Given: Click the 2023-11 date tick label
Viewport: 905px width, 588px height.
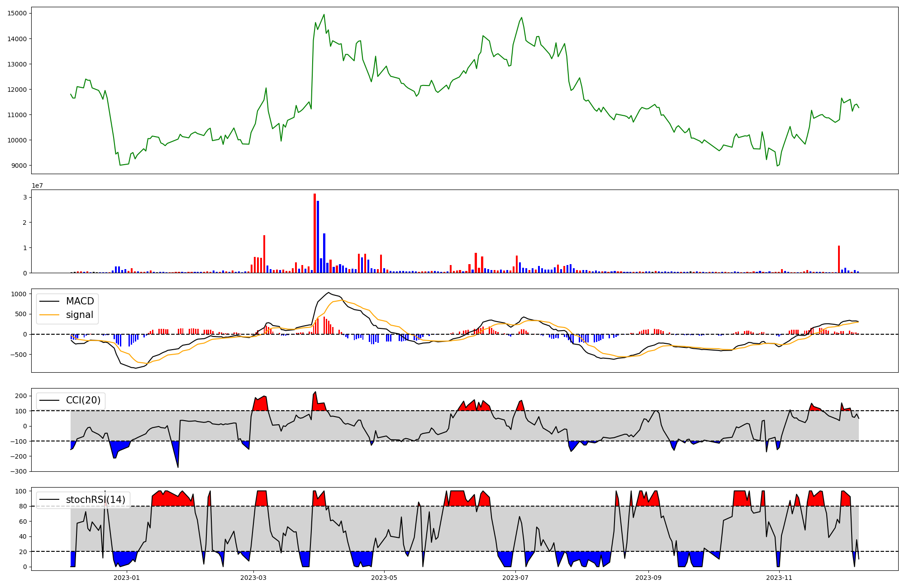Looking at the screenshot, I should click(780, 578).
